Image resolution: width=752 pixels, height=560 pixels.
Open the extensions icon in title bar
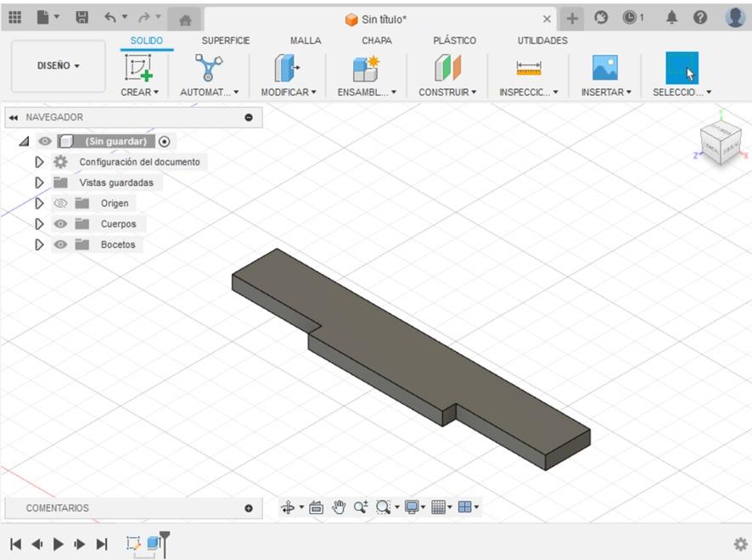pos(601,18)
